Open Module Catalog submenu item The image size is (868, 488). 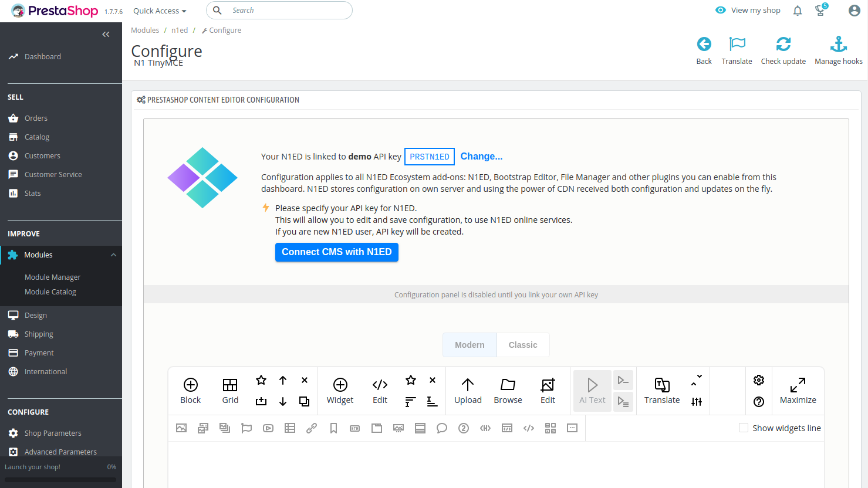point(50,292)
